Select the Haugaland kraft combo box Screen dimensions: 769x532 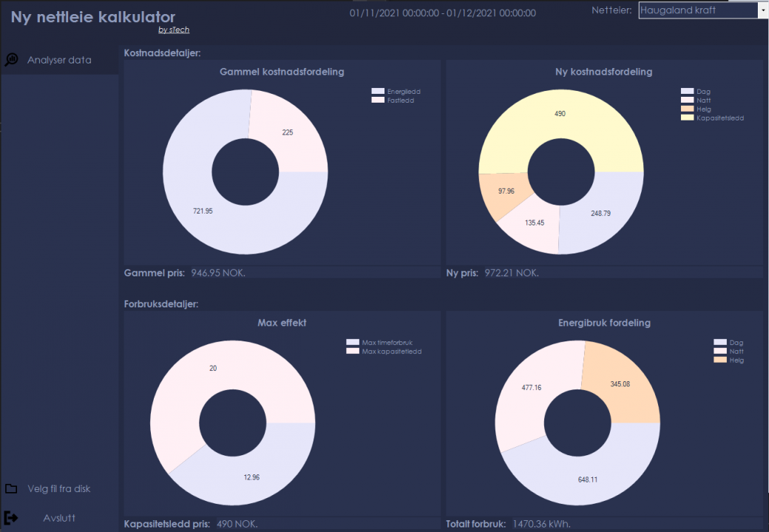[703, 10]
